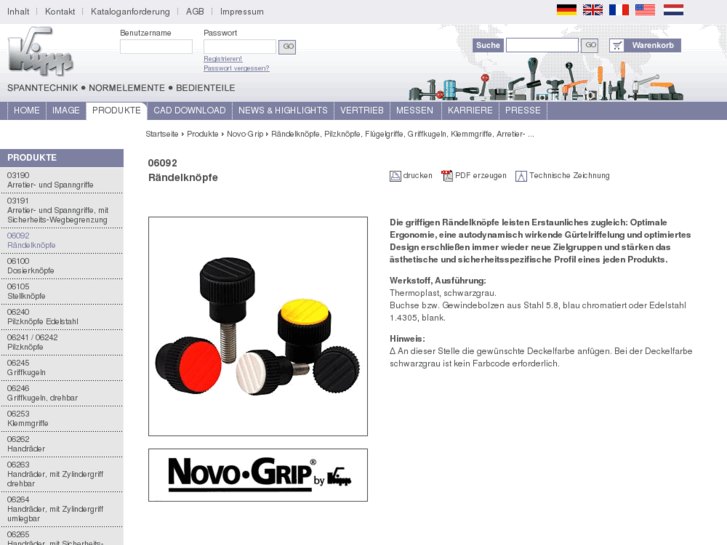Open KARRIERE tab

coord(470,110)
